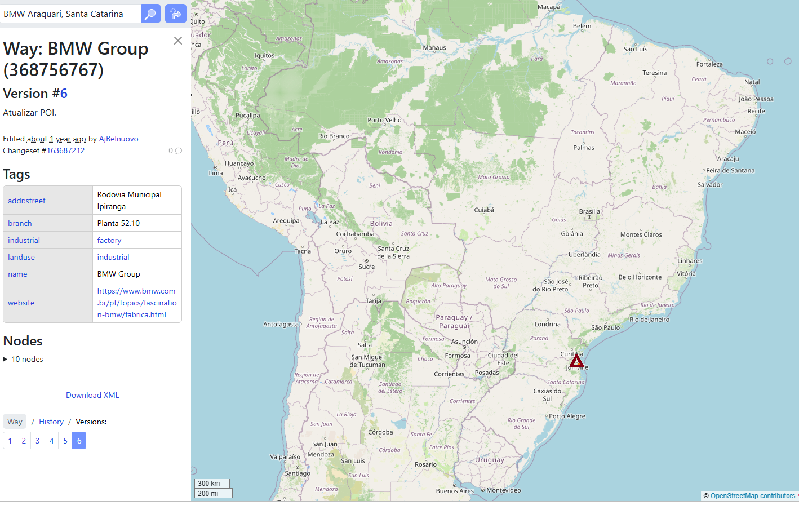This screenshot has width=799, height=532.
Task: Go to version 3
Action: click(38, 441)
